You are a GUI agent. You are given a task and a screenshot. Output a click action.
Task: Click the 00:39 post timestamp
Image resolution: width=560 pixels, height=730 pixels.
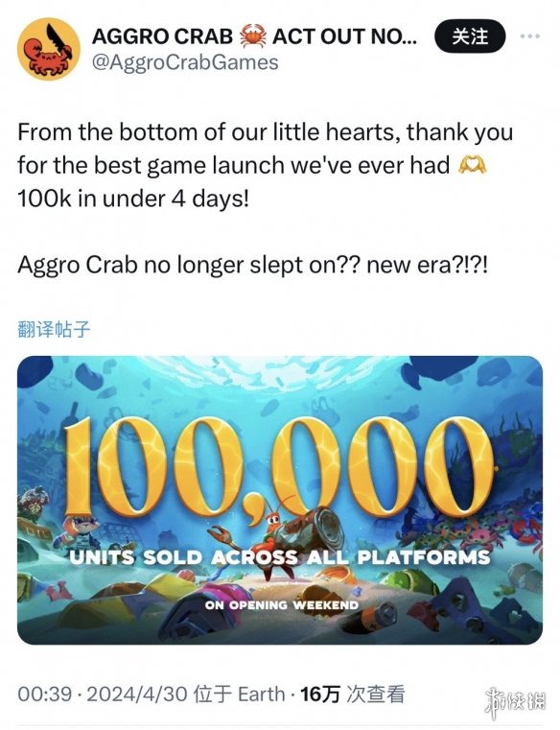45,695
